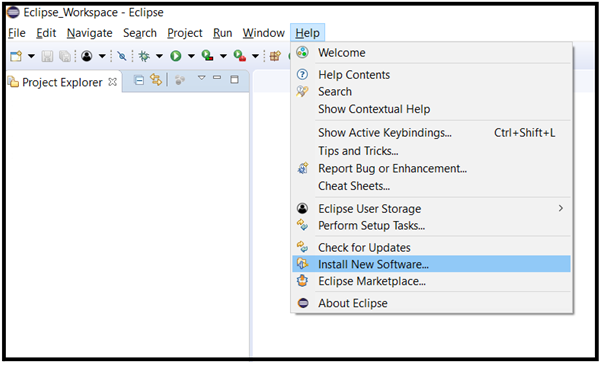Open the Search menu in menu bar
The width and height of the screenshot is (599, 365).
coord(140,33)
